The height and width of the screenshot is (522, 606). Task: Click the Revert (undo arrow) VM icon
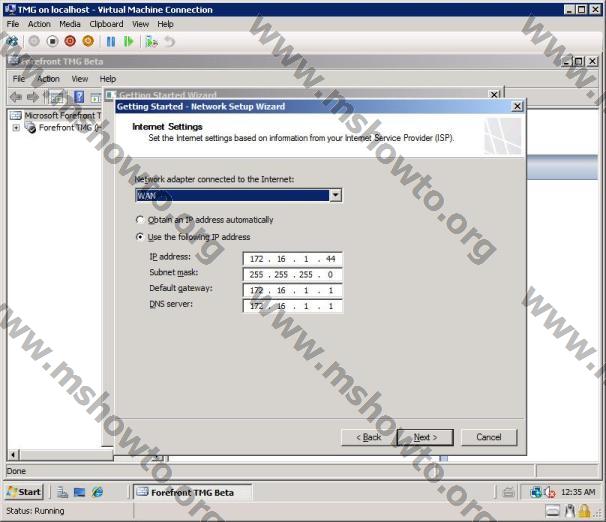pos(170,41)
